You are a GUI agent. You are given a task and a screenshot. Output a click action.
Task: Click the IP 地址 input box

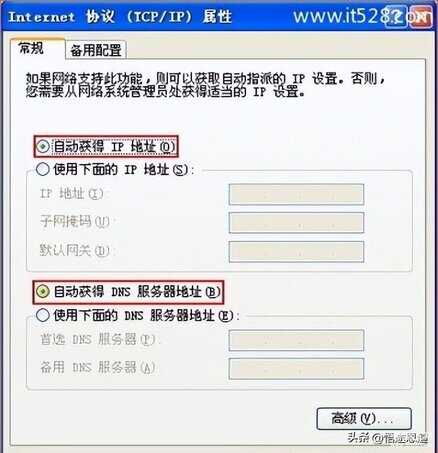296,194
